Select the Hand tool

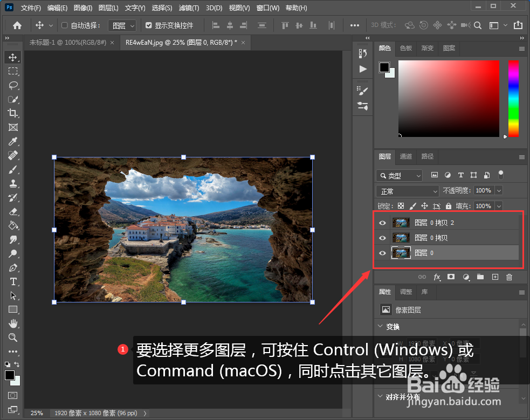coord(13,323)
